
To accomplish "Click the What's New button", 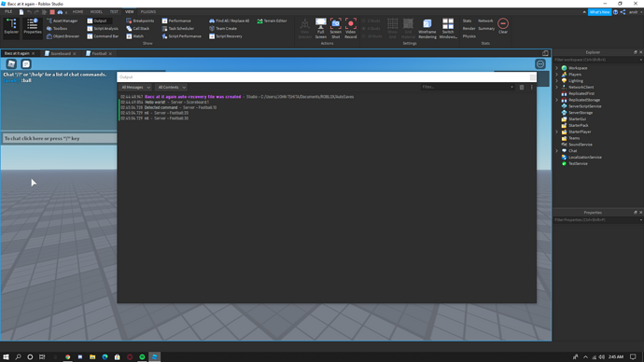I will 599,12.
